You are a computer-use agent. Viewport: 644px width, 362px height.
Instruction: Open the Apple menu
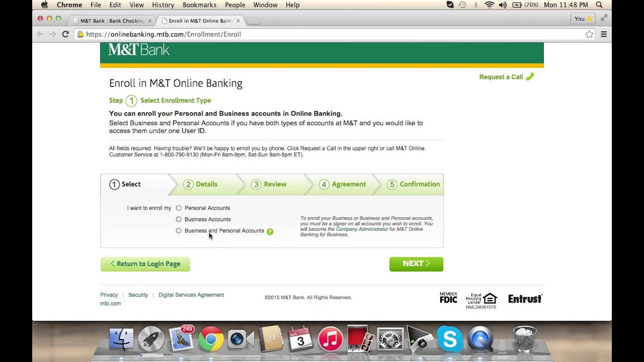pyautogui.click(x=44, y=5)
